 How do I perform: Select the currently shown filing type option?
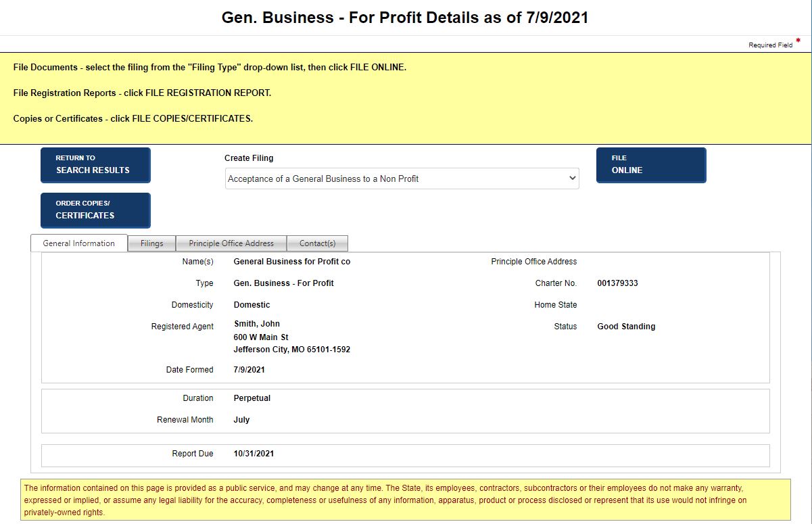pos(338,178)
